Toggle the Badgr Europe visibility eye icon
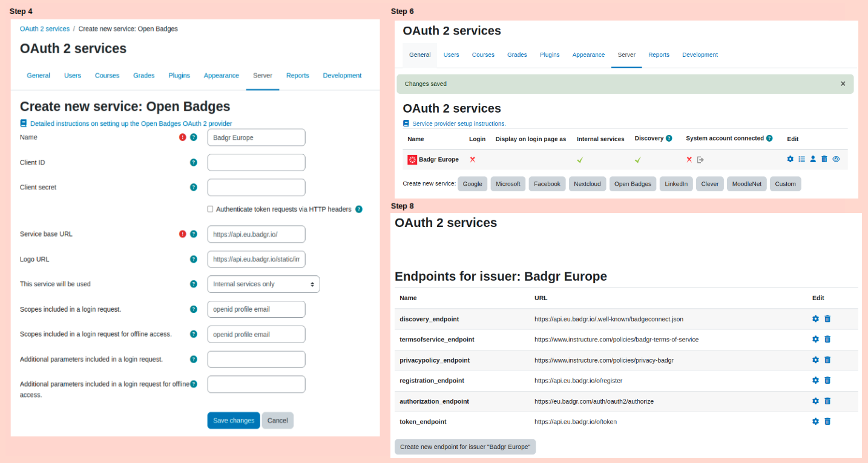868x463 pixels. point(836,159)
